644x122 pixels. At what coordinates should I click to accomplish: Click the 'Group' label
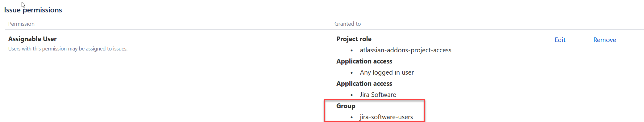[346, 106]
